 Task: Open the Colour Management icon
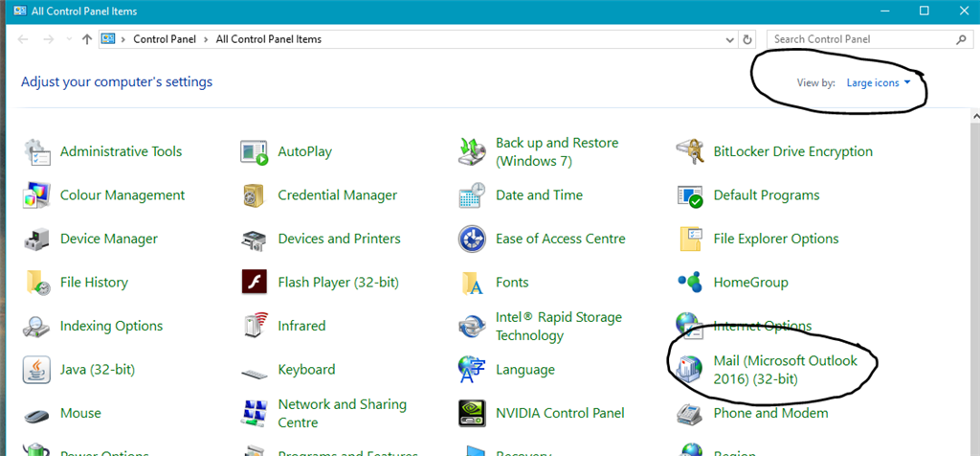37,195
